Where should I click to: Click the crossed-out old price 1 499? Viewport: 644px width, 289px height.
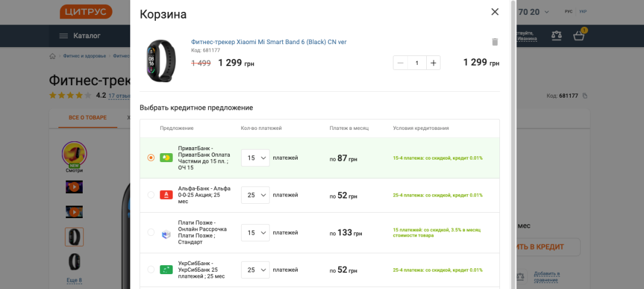pyautogui.click(x=201, y=63)
